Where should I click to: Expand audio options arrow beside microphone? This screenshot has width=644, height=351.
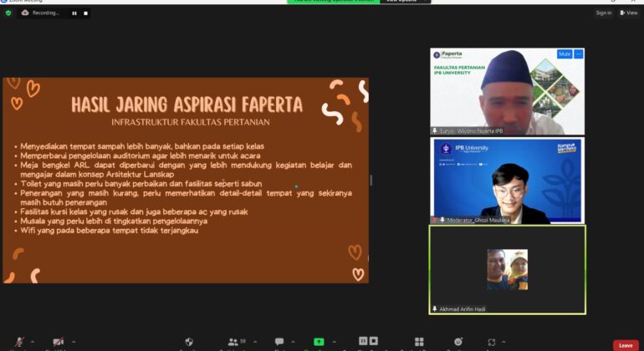pos(33,342)
